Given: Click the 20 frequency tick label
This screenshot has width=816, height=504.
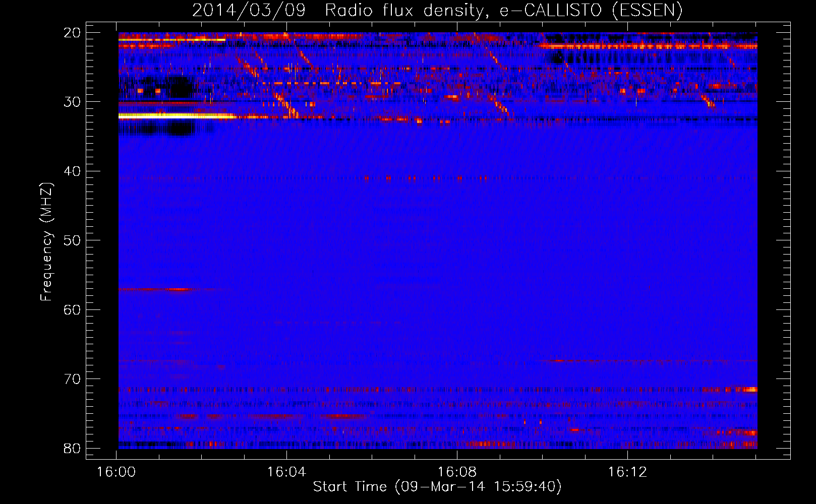Looking at the screenshot, I should coord(72,33).
